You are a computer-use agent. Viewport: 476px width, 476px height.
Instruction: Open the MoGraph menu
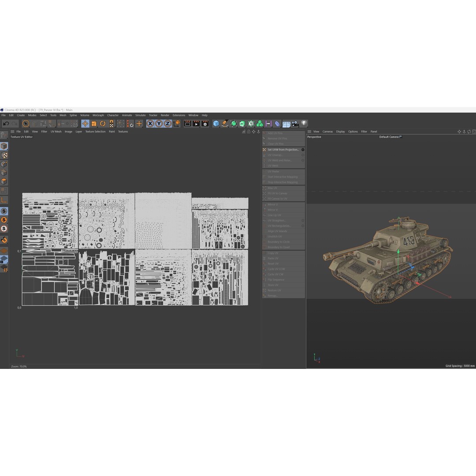point(98,115)
